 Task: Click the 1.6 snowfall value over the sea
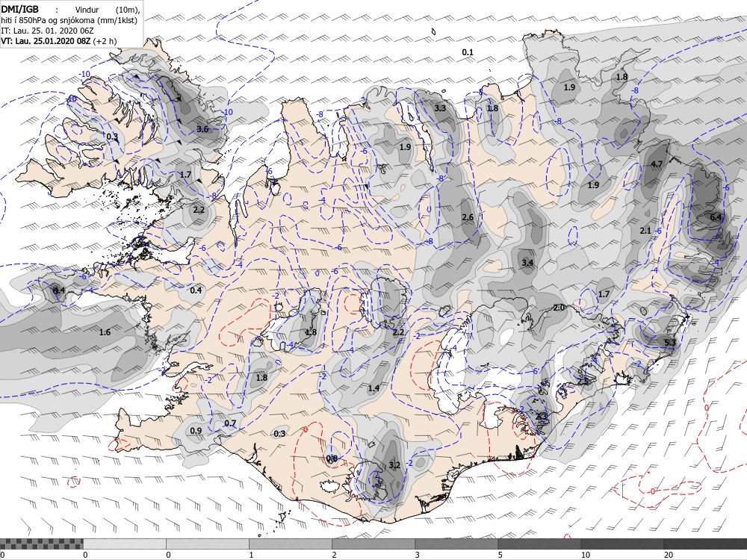pyautogui.click(x=105, y=332)
